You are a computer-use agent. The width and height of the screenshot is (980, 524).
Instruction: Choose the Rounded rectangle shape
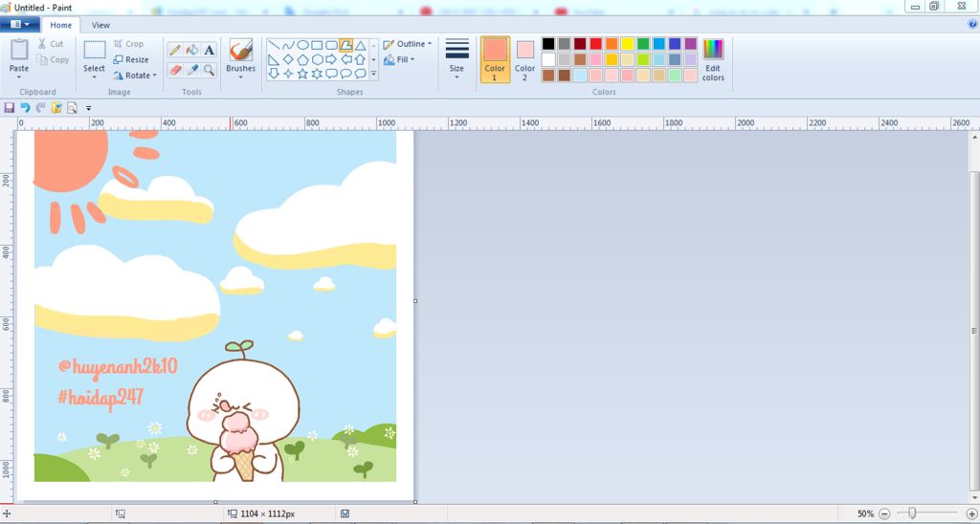331,46
